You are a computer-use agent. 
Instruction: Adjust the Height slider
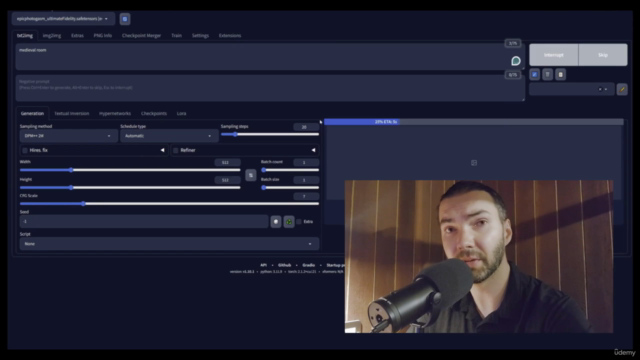coord(130,187)
